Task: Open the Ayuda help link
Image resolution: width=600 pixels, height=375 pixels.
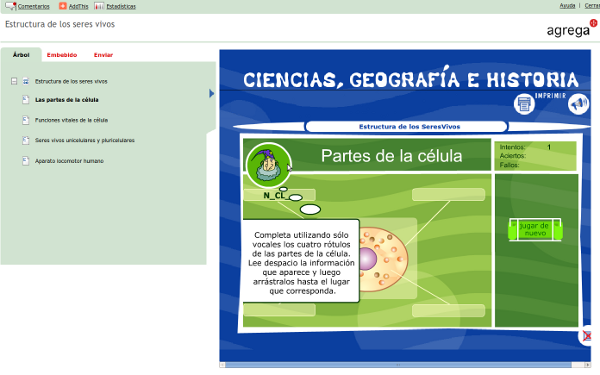Action: pos(567,6)
